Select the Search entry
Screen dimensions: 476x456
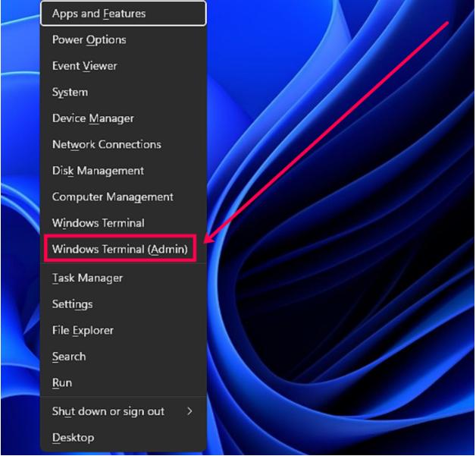[124, 356]
